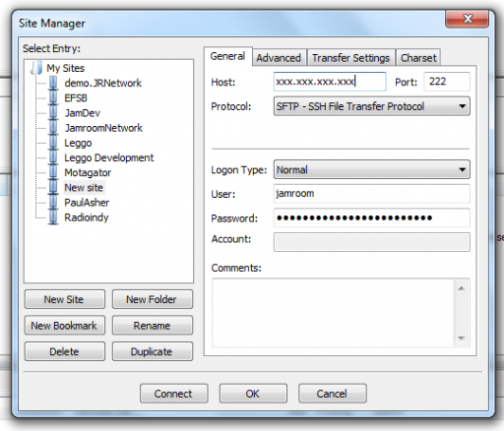Click the Leggo Development server icon
Screen dimensions: 504x431
coord(53,157)
